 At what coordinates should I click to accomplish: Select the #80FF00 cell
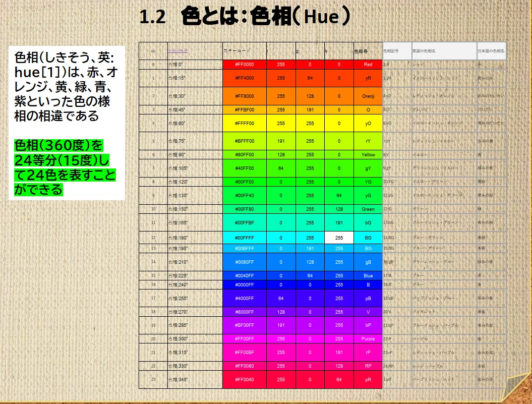point(245,154)
